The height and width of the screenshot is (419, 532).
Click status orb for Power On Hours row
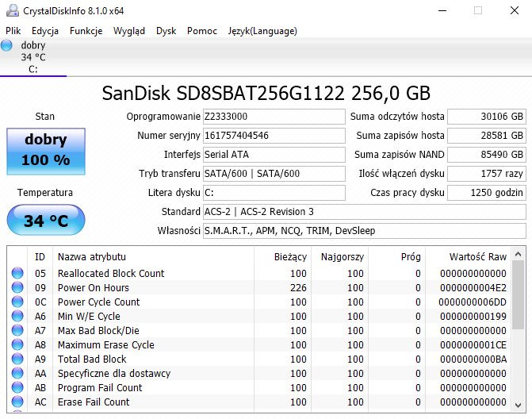[17, 287]
